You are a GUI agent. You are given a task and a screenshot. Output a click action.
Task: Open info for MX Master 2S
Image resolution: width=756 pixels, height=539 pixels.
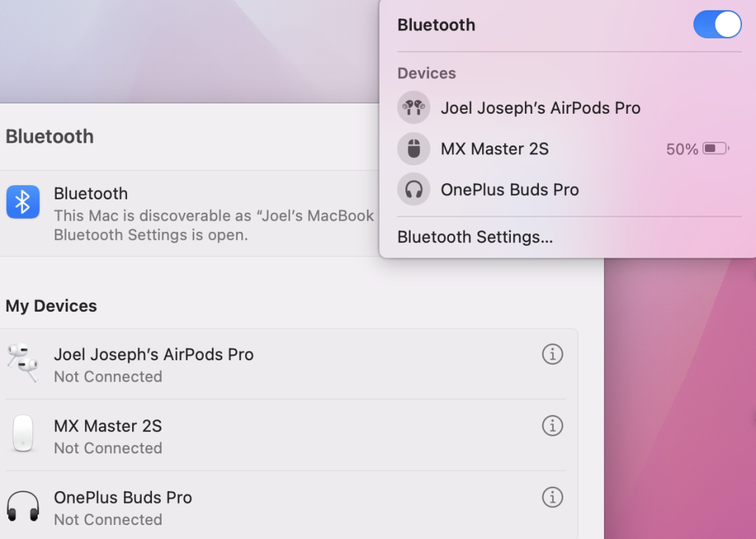pyautogui.click(x=552, y=426)
